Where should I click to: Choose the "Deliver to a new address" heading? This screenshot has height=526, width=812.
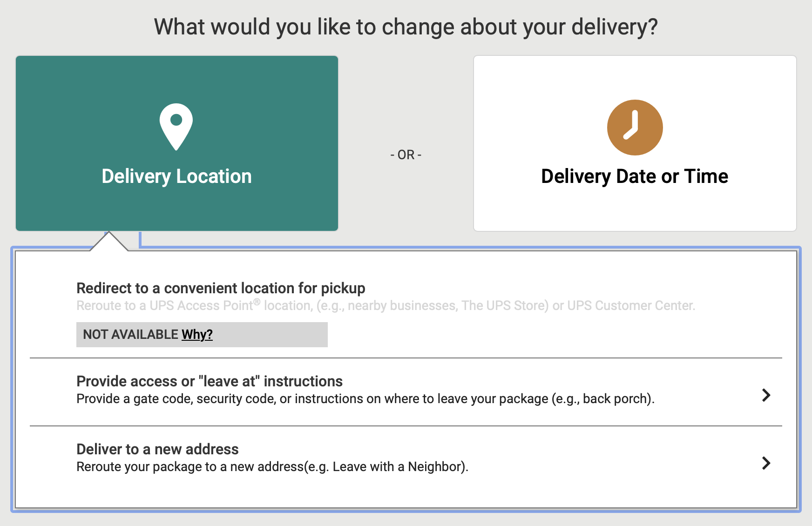pyautogui.click(x=157, y=449)
